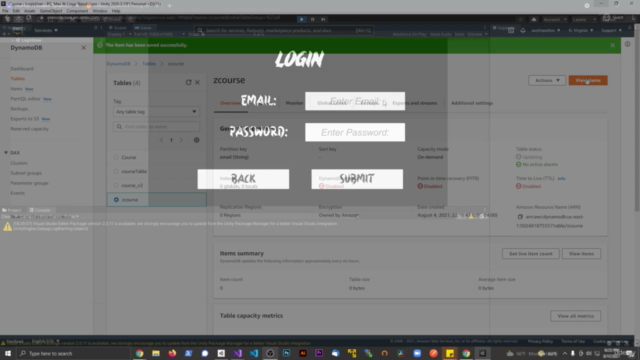Screen dimensions: 640x360
Task: Click Get live item count button
Action: 531,253
